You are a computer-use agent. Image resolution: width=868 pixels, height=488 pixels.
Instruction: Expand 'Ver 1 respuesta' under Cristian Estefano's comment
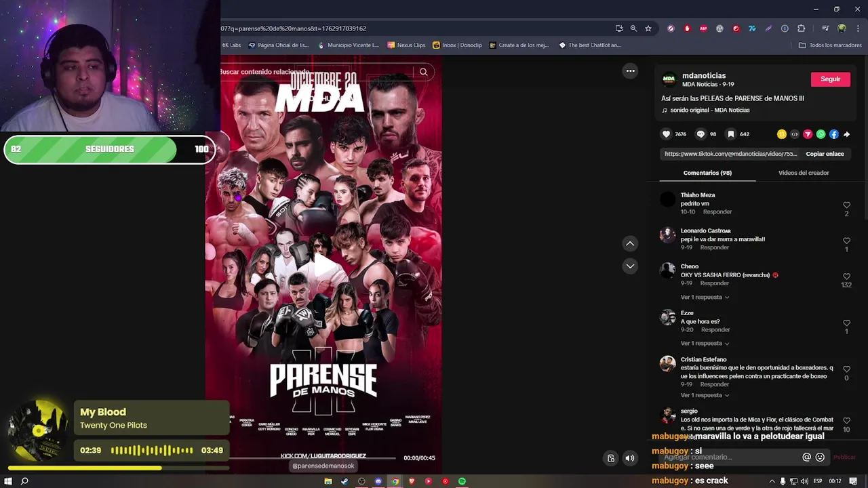point(705,395)
